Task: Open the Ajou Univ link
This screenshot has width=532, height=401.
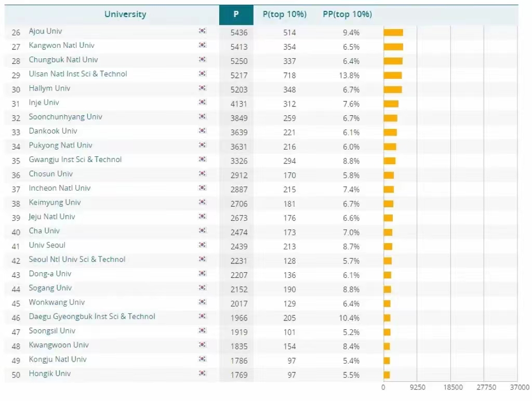Action: [x=46, y=31]
